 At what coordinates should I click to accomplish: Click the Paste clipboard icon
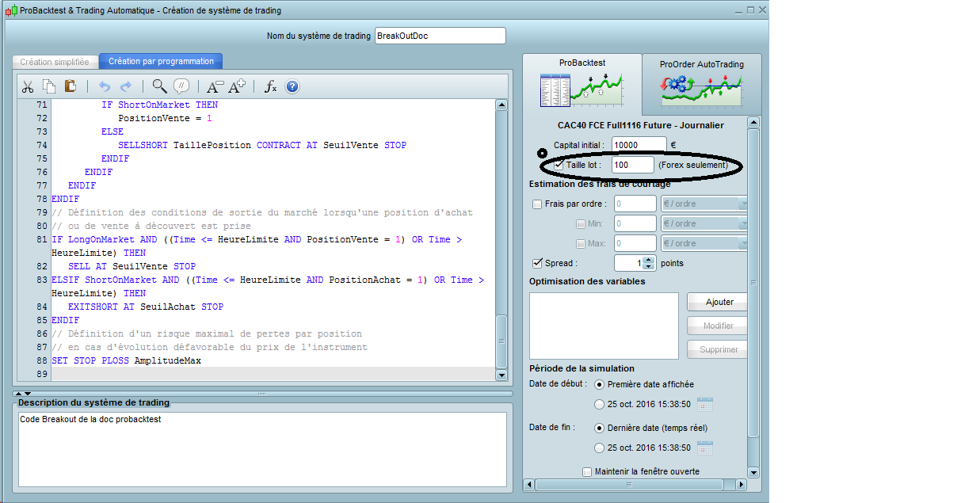point(71,86)
